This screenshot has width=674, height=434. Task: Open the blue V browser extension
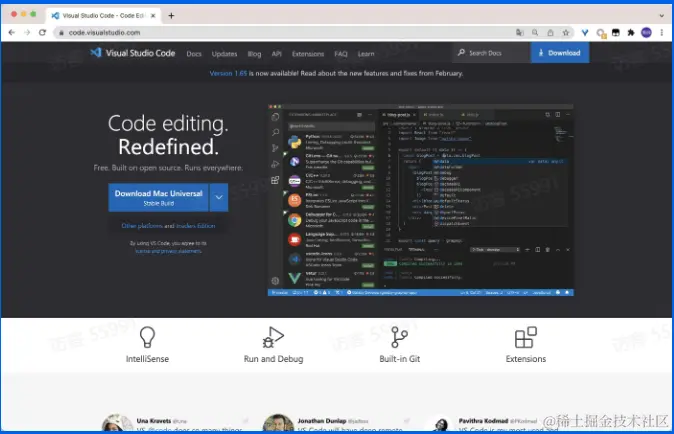pyautogui.click(x=585, y=33)
